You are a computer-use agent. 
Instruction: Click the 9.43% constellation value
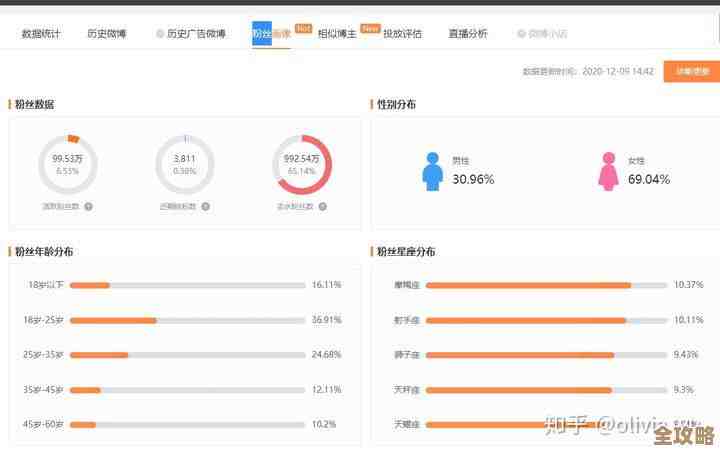tap(686, 355)
